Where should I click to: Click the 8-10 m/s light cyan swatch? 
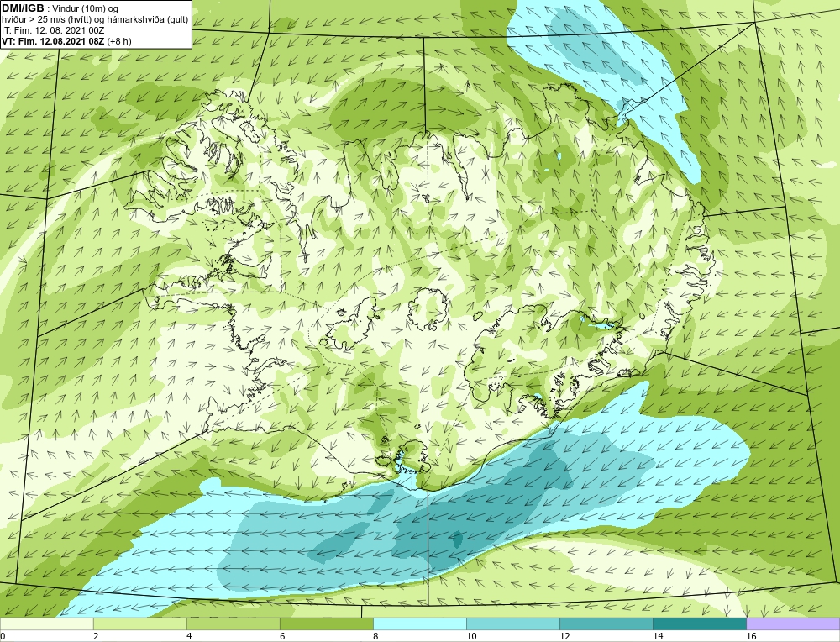pyautogui.click(x=419, y=624)
